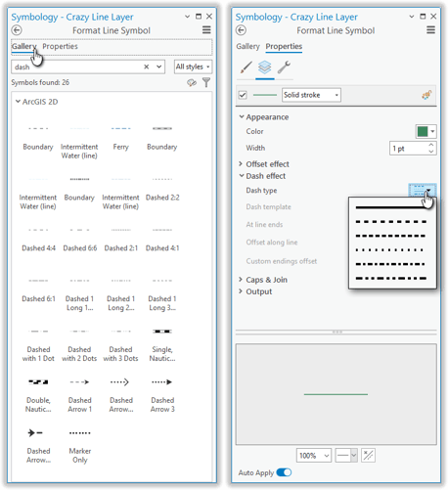Pick the solid line dash type
Image resolution: width=448 pixels, height=490 pixels.
pyautogui.click(x=391, y=207)
